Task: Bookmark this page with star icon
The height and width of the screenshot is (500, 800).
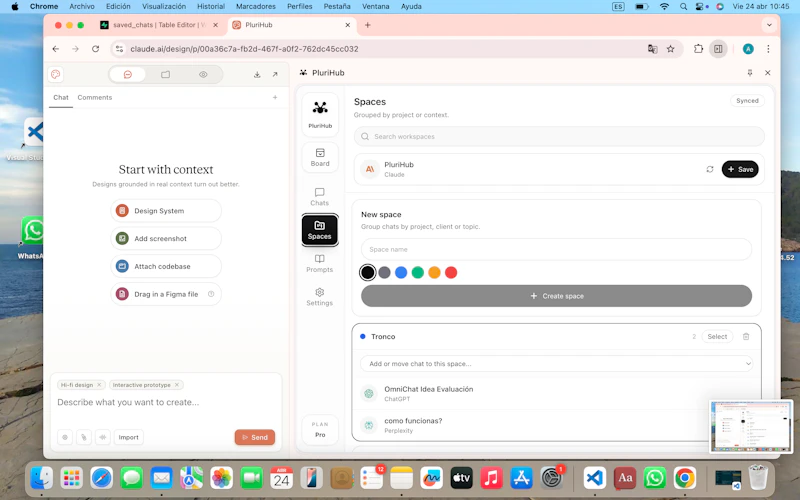Action: click(x=670, y=49)
